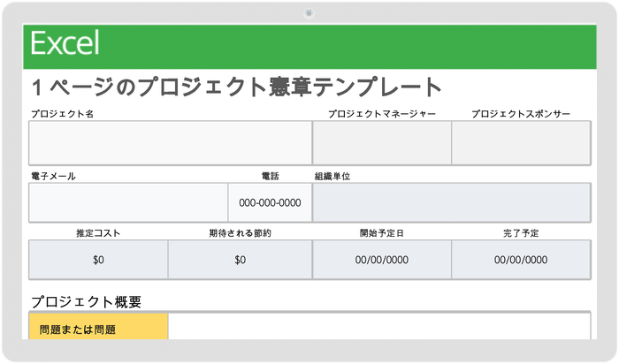
Task: Click the 電子メール label
Action: 53,177
